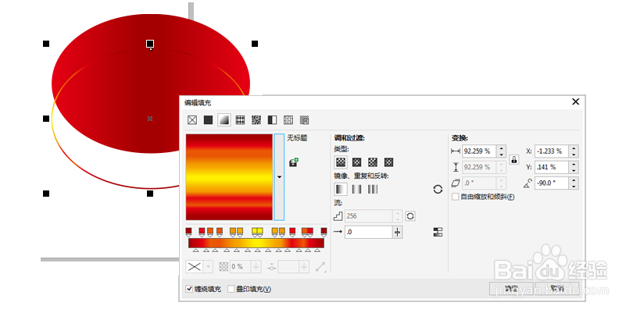Select the first dark red gradient node
Viewport: 644px width, 313px height.
188,232
